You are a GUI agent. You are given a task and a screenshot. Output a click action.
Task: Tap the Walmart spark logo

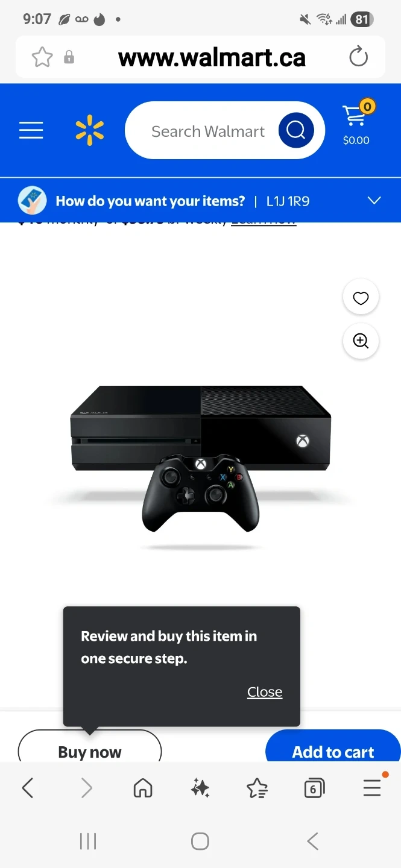pos(90,130)
